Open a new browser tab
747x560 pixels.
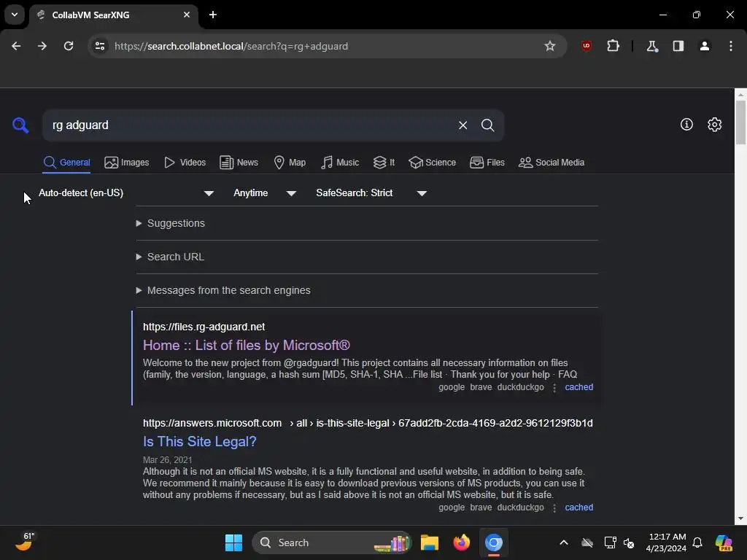click(213, 15)
